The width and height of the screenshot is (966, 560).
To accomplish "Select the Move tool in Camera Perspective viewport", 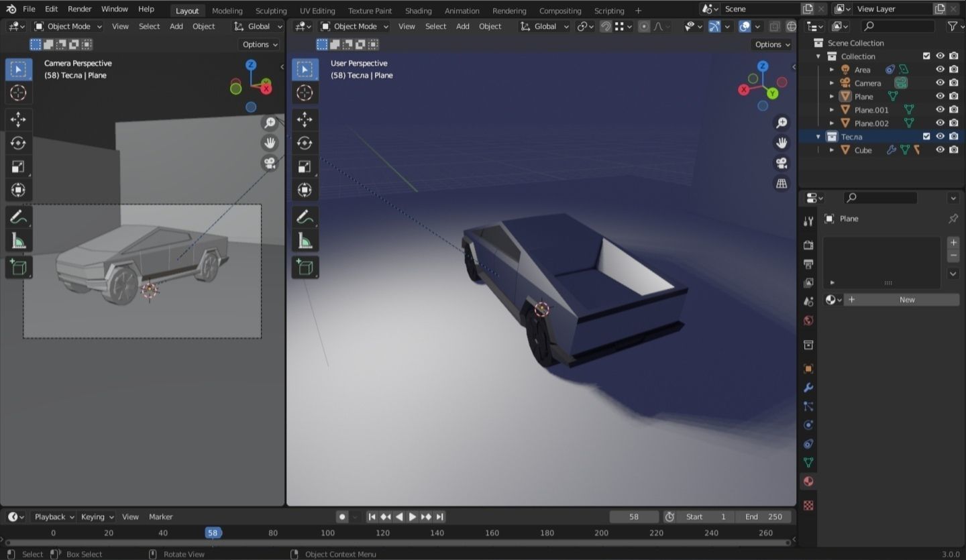I will click(x=18, y=119).
